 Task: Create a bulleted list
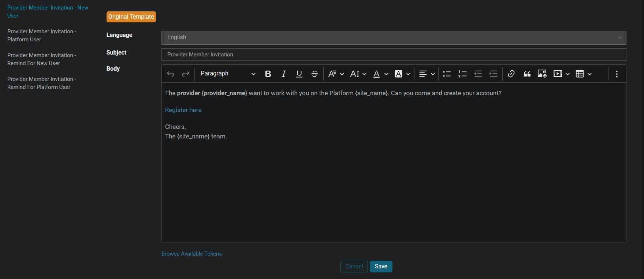click(447, 74)
